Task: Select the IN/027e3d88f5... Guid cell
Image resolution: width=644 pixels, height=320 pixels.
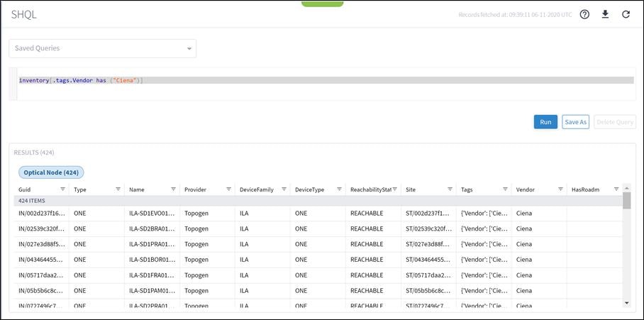Action: (41, 244)
